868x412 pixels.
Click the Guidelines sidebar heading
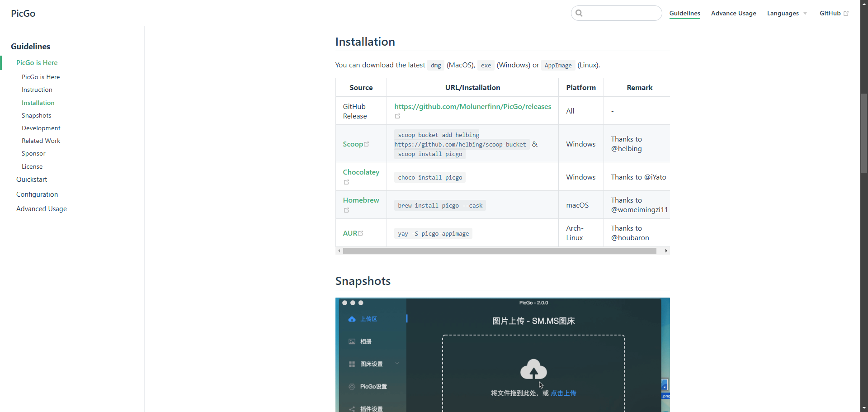tap(30, 47)
